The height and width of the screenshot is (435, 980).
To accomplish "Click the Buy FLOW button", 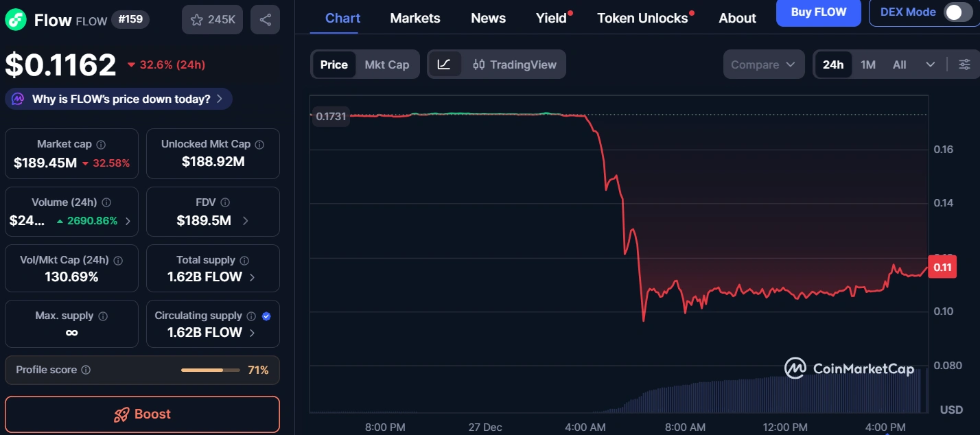I will (818, 14).
